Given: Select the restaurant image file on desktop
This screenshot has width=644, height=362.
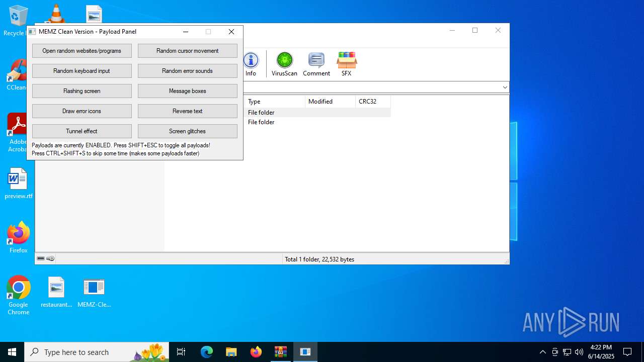Looking at the screenshot, I should tap(56, 292).
